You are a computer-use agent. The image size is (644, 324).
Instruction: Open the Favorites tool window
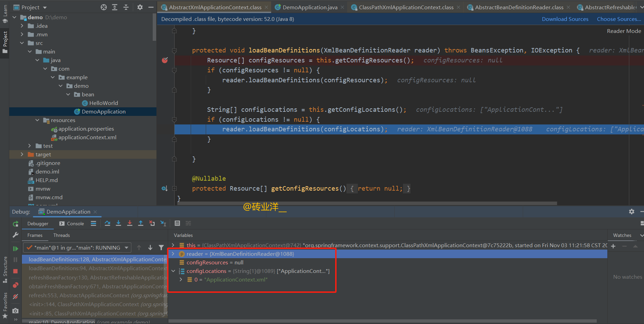(5, 305)
